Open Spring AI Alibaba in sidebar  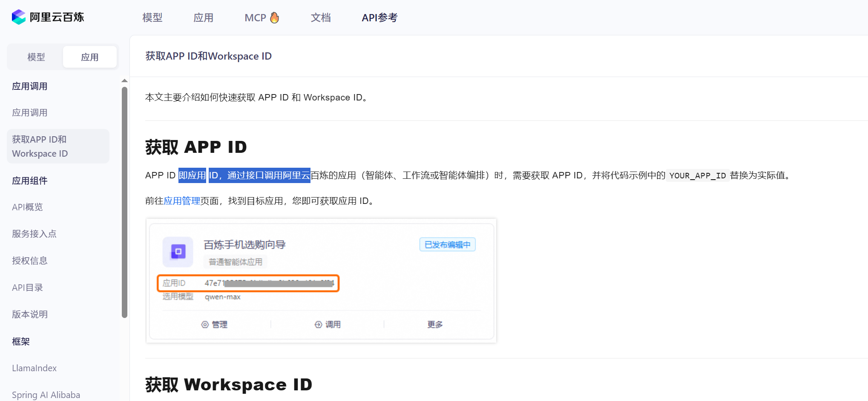[46, 395]
